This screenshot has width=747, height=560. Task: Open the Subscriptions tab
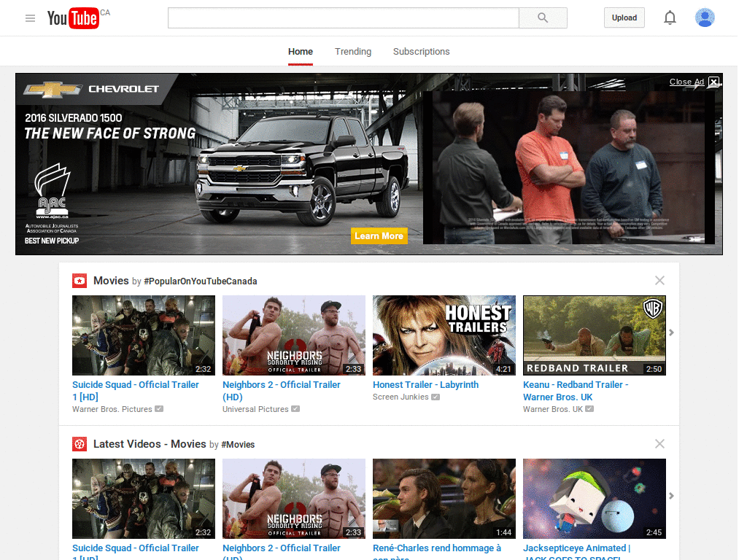(x=421, y=51)
